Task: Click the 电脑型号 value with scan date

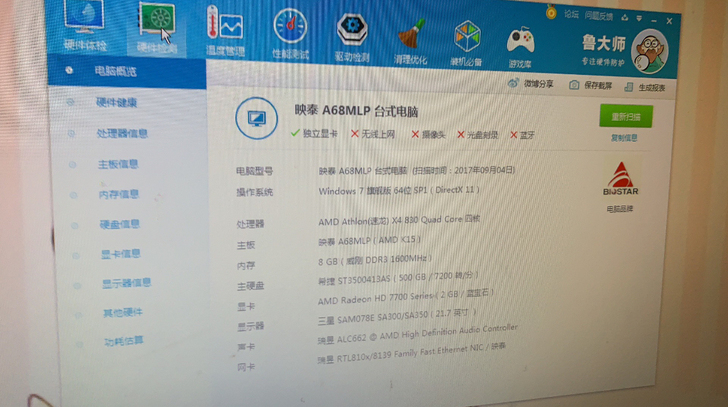Action: [416, 171]
